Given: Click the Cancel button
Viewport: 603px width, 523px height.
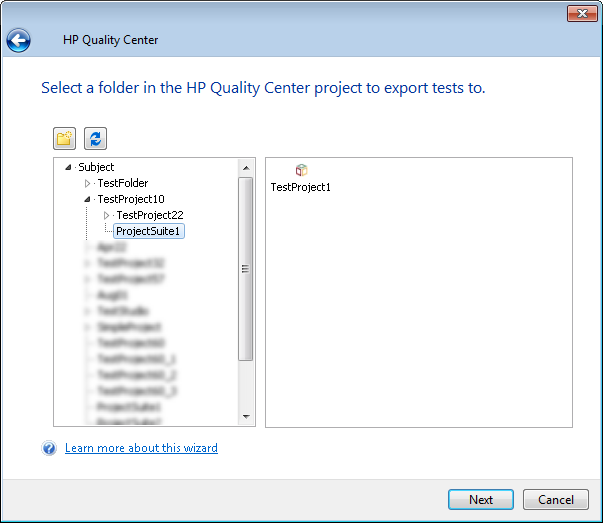Looking at the screenshot, I should tap(556, 500).
